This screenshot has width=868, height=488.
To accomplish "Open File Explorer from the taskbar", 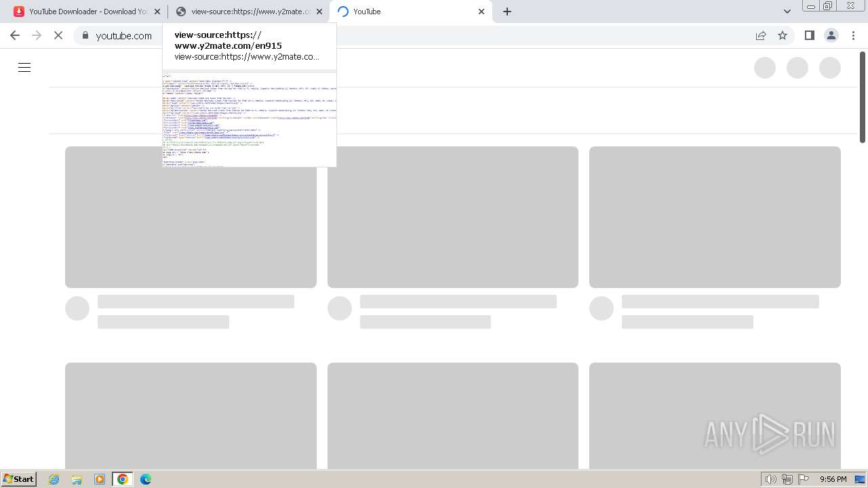I will (77, 479).
